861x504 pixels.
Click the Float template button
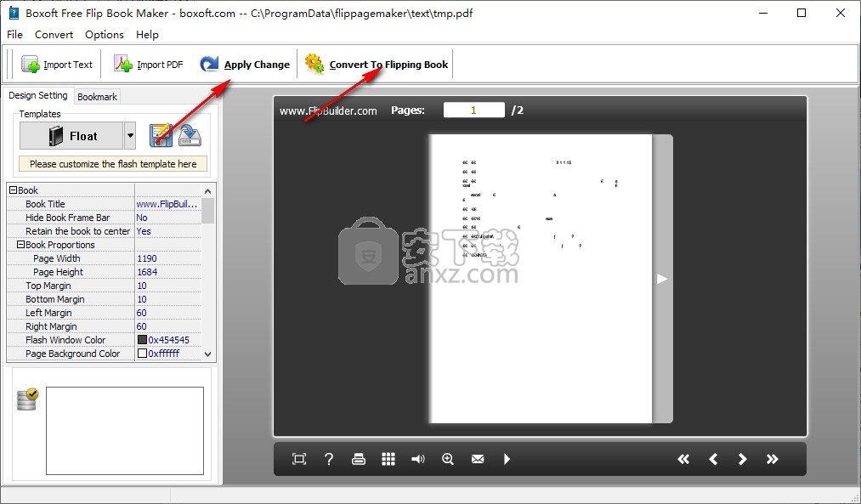[71, 136]
